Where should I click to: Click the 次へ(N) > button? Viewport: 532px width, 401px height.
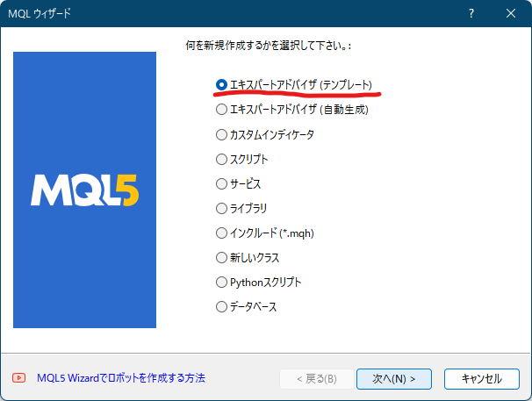coord(394,378)
